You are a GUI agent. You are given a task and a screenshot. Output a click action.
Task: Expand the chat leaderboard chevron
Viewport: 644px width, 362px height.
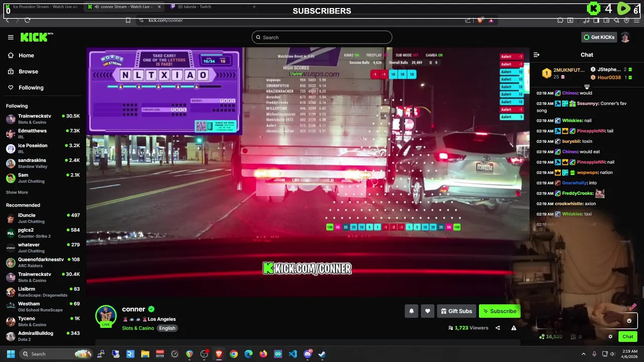(587, 87)
